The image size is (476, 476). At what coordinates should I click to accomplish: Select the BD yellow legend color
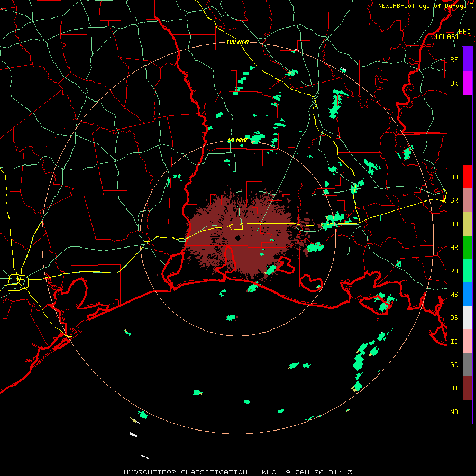(x=467, y=224)
